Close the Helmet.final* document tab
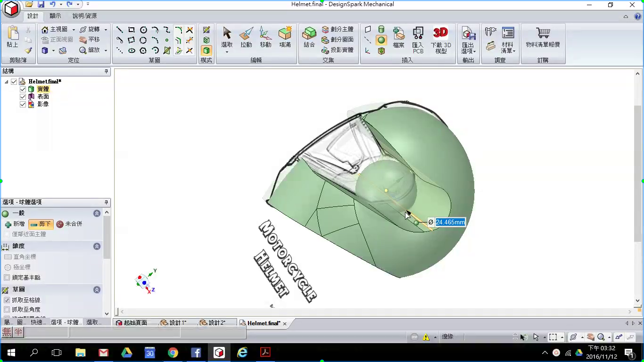This screenshot has height=362, width=644. [x=285, y=323]
